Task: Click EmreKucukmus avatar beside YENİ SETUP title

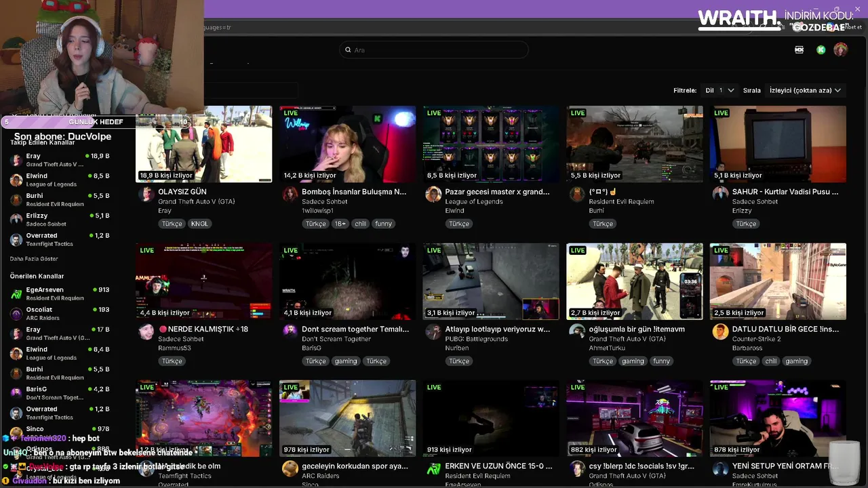Action: pos(720,469)
